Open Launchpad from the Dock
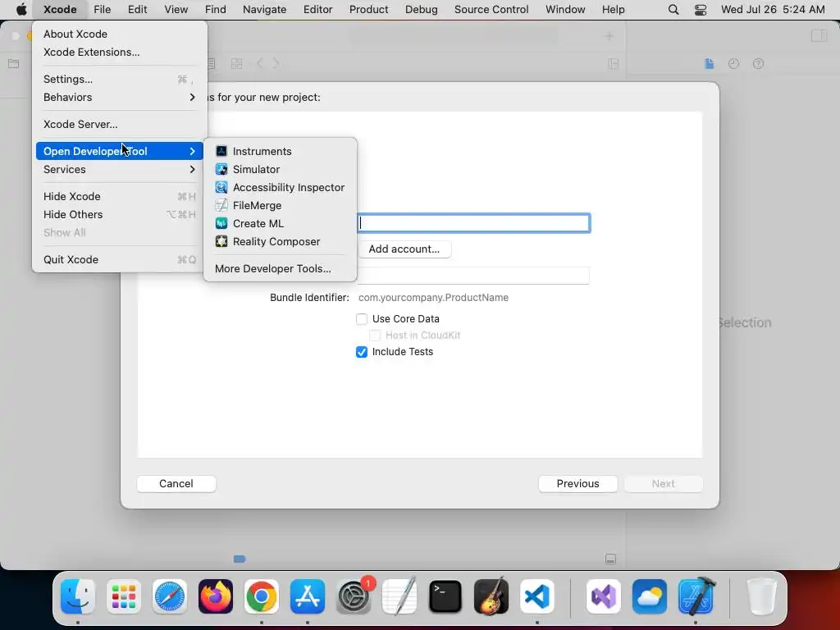 pos(124,596)
